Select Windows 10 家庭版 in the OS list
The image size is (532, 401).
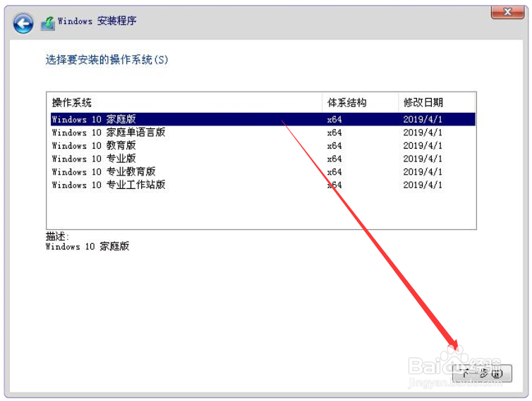click(263, 119)
